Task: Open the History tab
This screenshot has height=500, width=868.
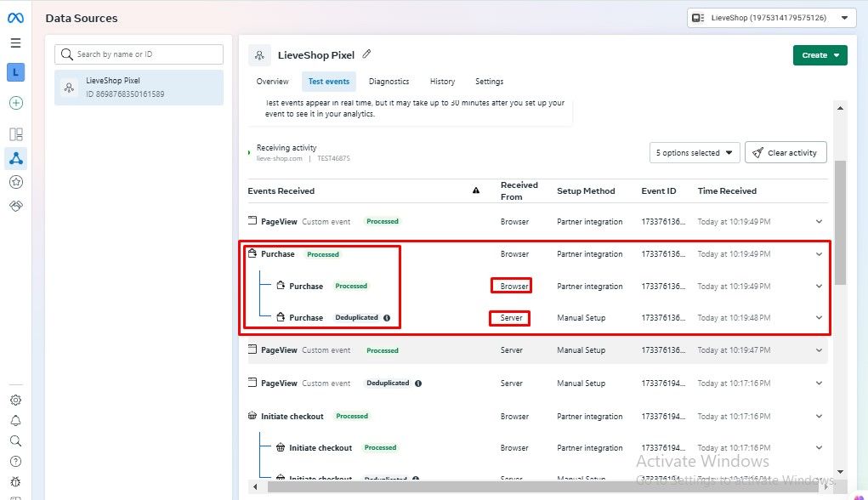Action: [442, 82]
